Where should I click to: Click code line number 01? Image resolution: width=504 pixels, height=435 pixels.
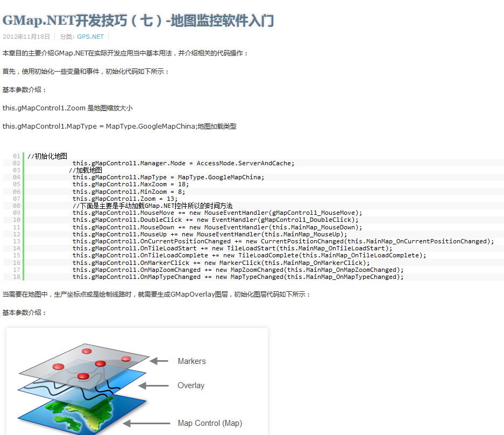16,156
